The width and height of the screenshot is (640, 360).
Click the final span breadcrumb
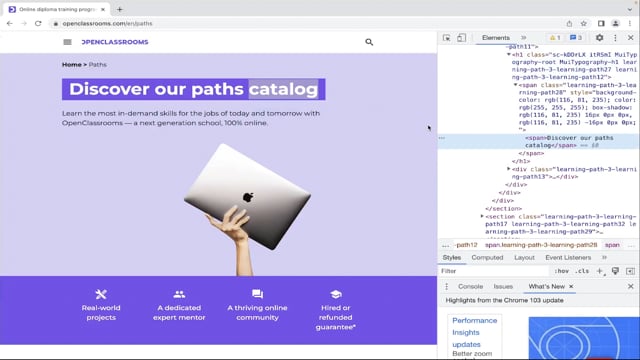tap(612, 245)
